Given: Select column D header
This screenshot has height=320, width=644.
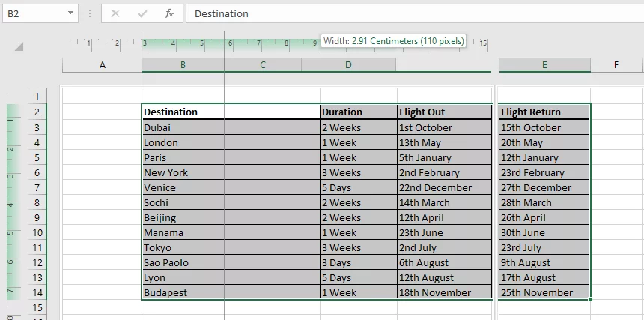Looking at the screenshot, I should [348, 65].
